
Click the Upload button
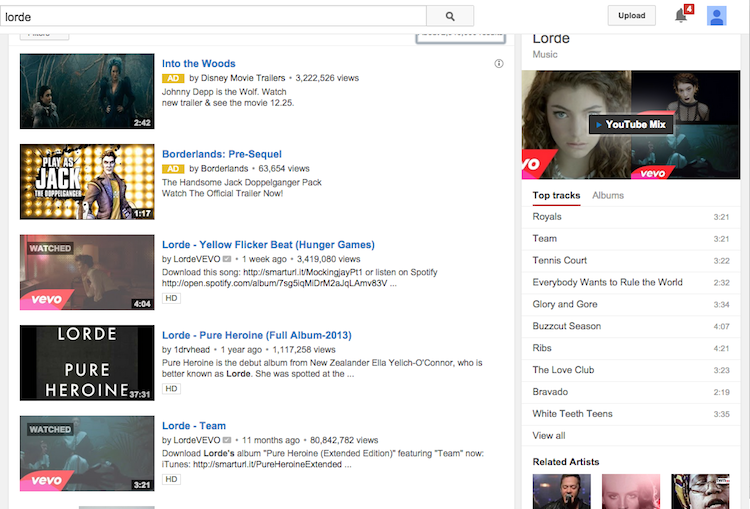pyautogui.click(x=631, y=16)
